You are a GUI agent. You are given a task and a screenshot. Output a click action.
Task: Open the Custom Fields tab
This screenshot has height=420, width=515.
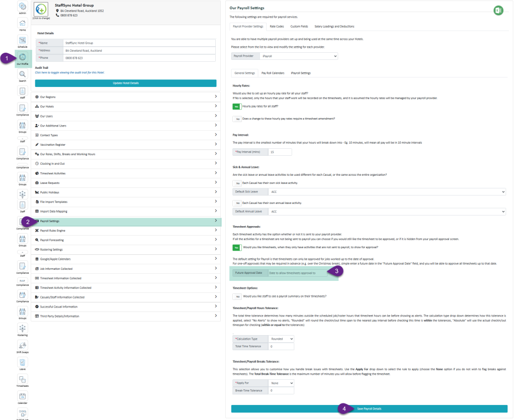click(x=299, y=27)
